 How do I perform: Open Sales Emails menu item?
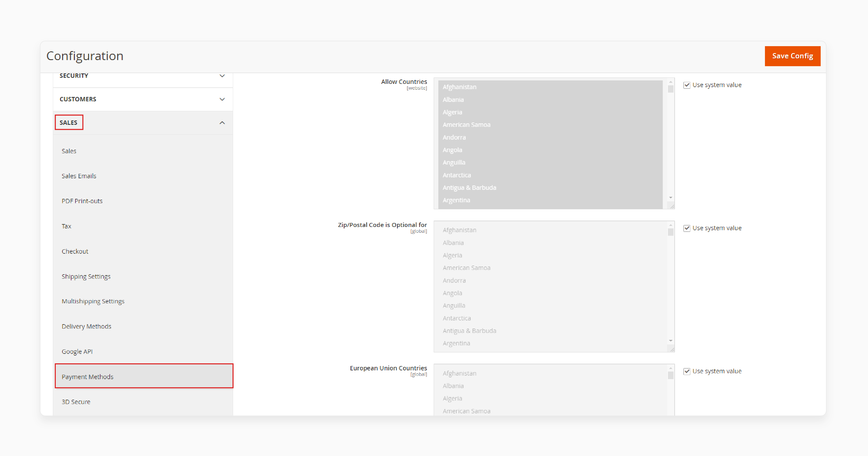point(78,176)
